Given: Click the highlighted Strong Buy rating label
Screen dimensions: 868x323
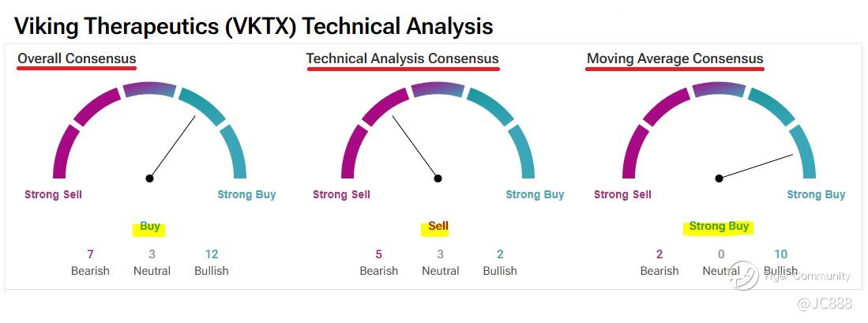Looking at the screenshot, I should 719,227.
